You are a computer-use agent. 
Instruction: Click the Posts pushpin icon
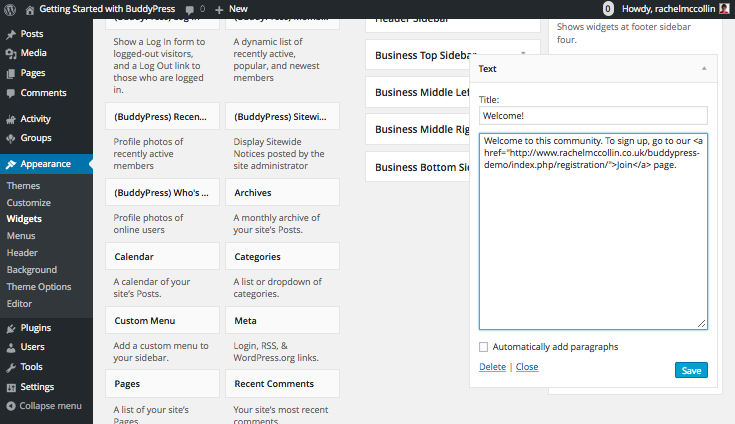coord(11,34)
